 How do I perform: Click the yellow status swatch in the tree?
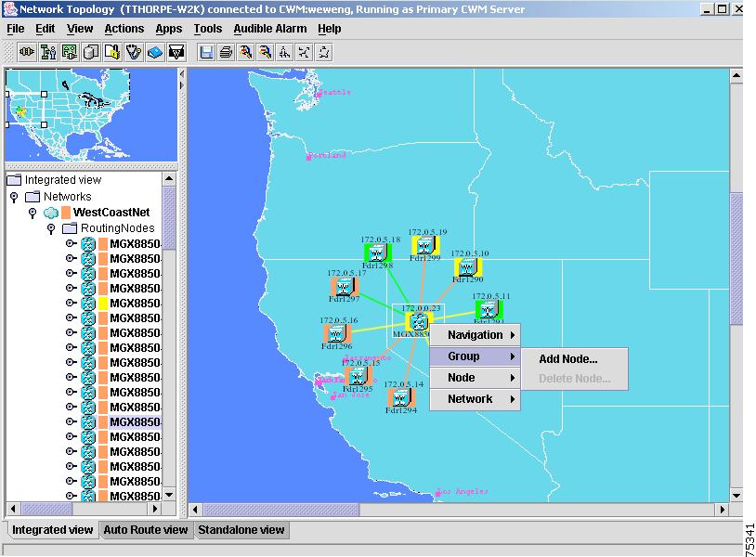(103, 303)
